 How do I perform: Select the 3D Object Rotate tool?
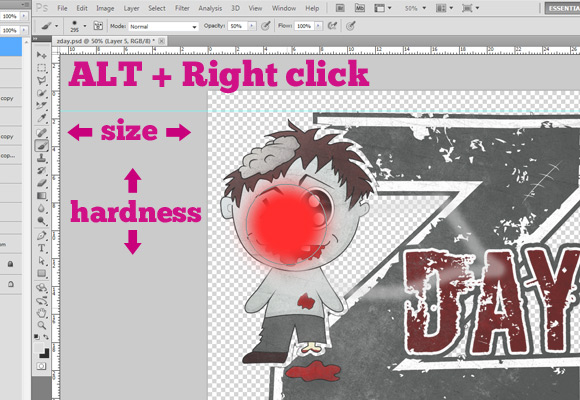click(41, 288)
